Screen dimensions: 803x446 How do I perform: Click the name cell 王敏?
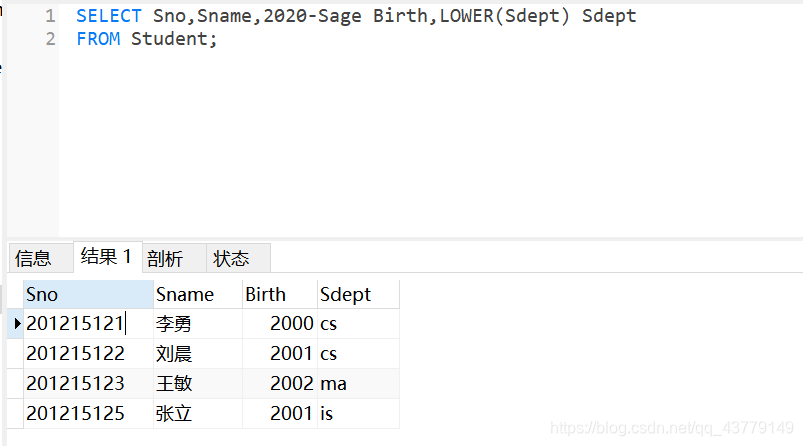pyautogui.click(x=198, y=384)
